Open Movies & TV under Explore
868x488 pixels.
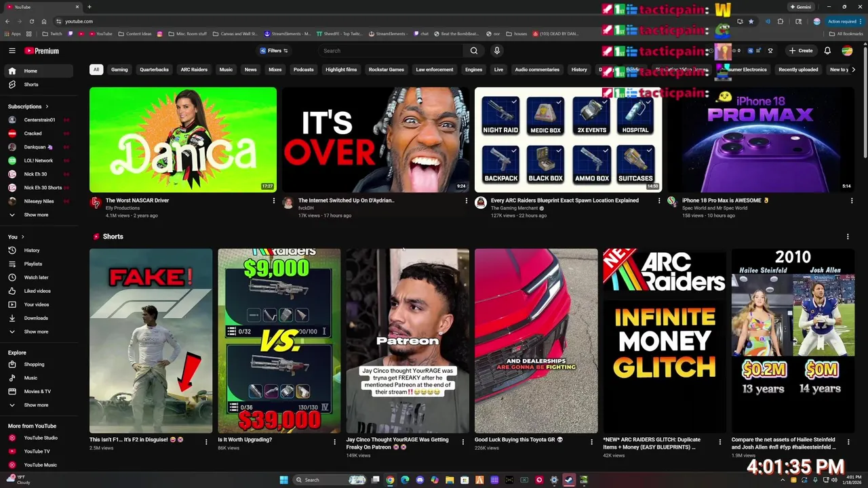[38, 391]
